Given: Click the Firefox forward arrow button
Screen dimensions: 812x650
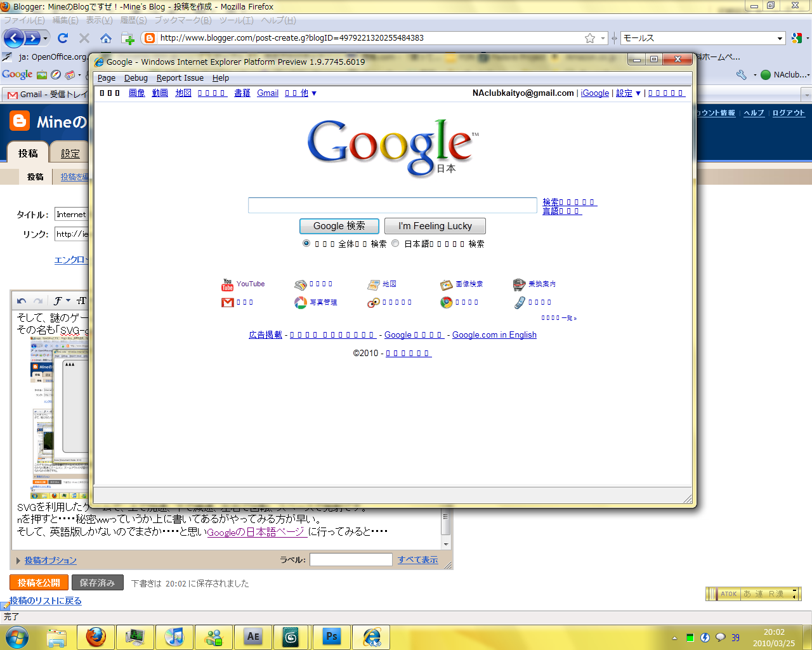Looking at the screenshot, I should (32, 38).
